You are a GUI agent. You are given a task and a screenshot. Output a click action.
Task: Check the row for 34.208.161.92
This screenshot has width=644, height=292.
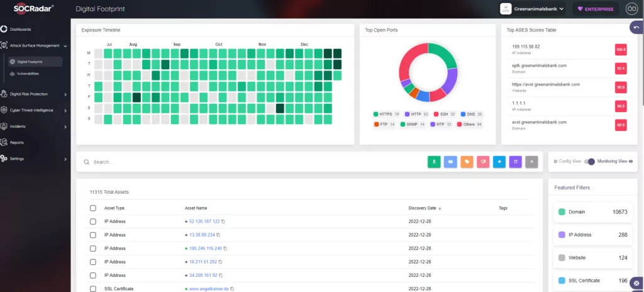coord(93,275)
